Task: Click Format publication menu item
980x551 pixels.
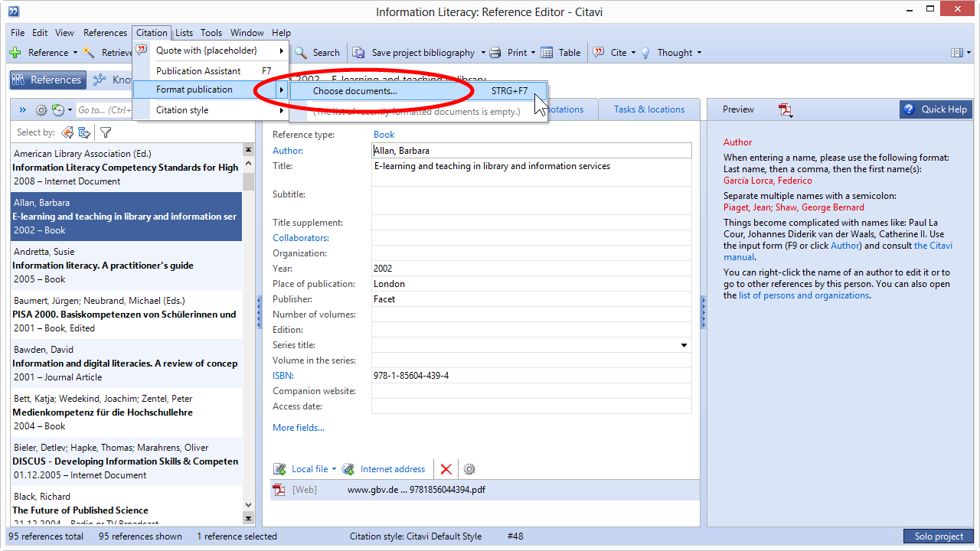Action: pyautogui.click(x=211, y=90)
